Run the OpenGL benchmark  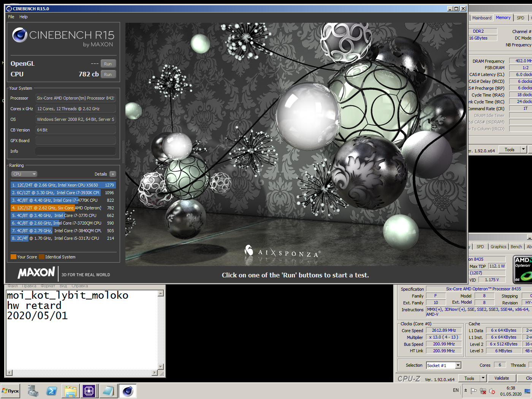(108, 64)
